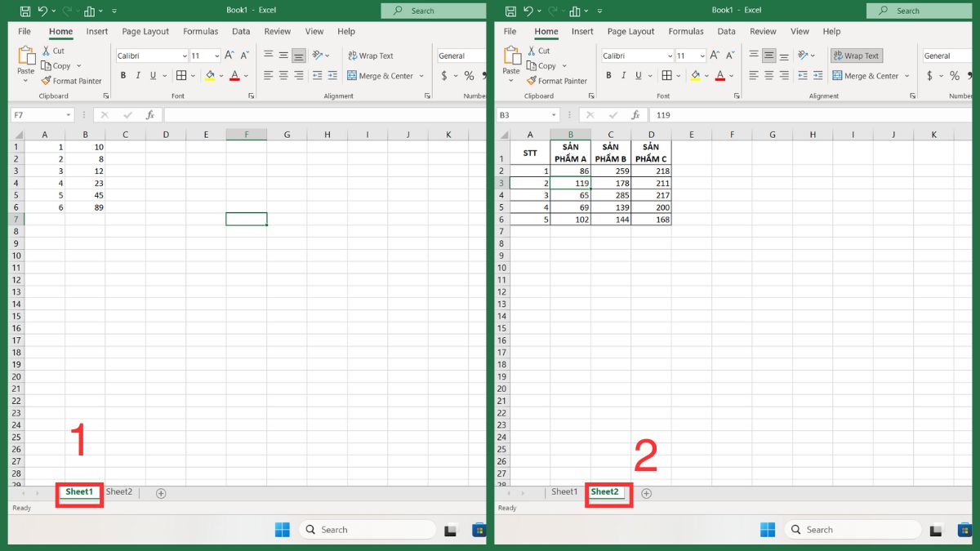980x551 pixels.
Task: Click the Insert Function fx icon in Sheet1 window
Action: point(149,115)
